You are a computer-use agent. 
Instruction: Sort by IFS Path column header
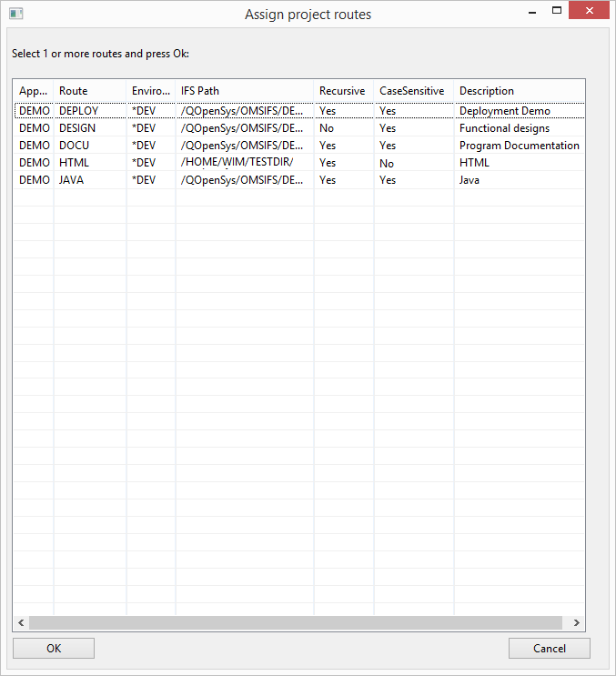244,91
